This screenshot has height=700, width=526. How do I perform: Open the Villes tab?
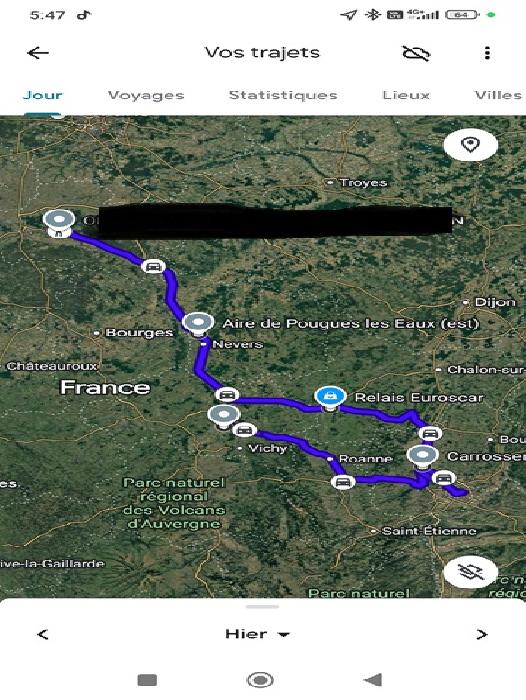498,95
